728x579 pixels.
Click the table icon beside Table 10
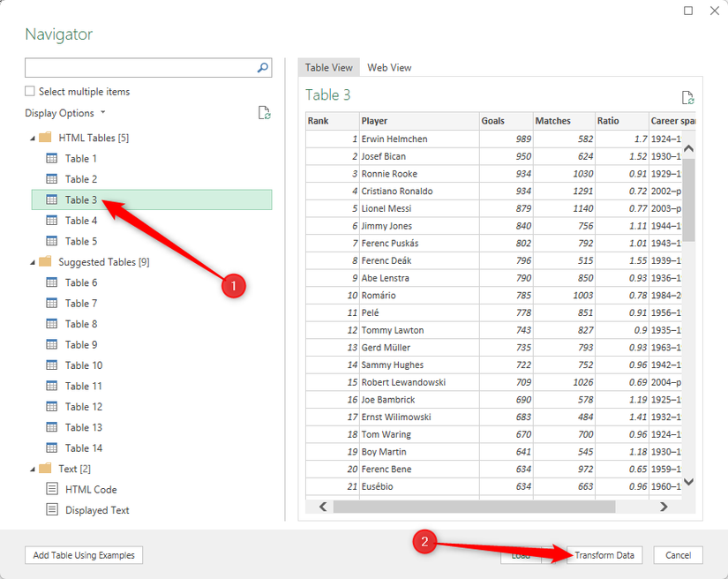pos(52,365)
